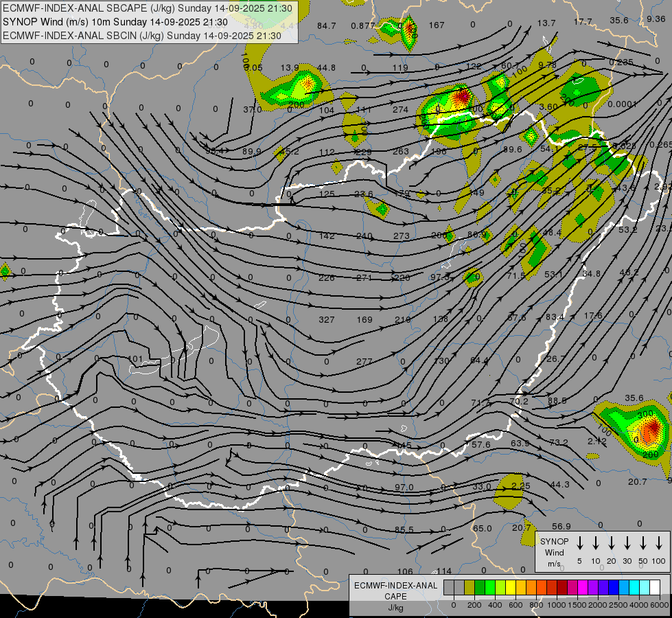Click the map value 114 at bottom

[444, 571]
